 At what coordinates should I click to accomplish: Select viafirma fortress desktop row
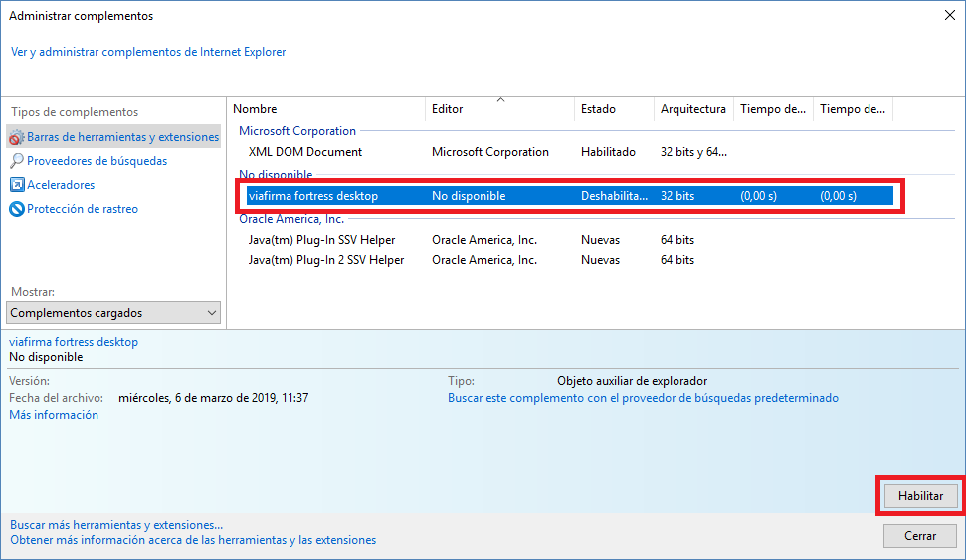click(x=570, y=196)
